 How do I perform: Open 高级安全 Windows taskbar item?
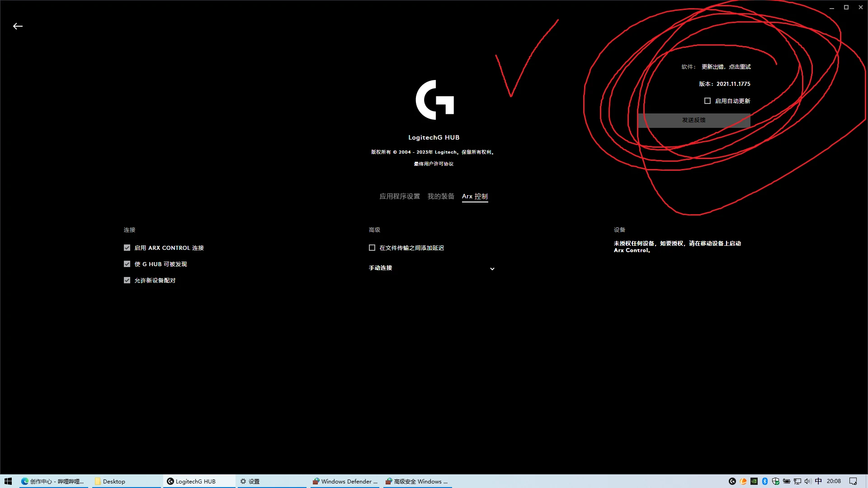coord(418,481)
